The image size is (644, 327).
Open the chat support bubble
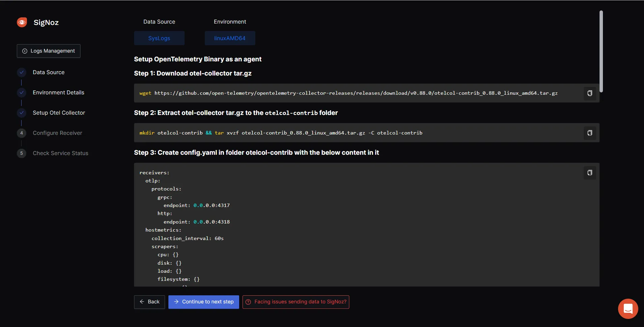coord(627,308)
